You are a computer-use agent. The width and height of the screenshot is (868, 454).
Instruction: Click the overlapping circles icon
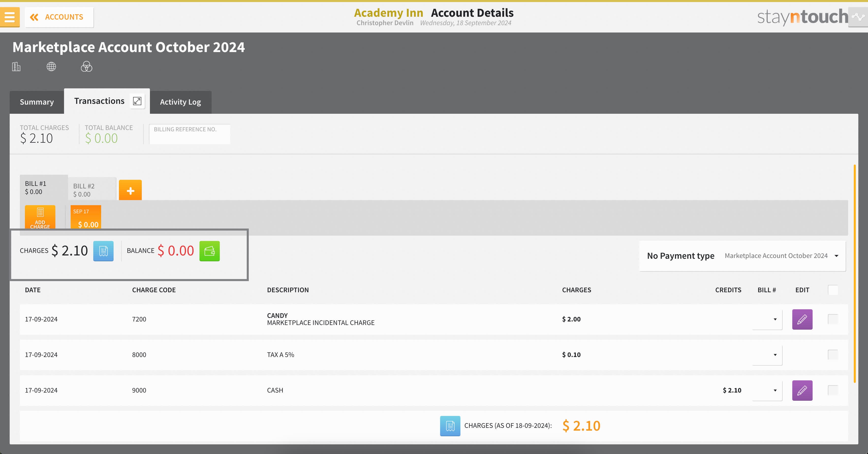pyautogui.click(x=87, y=66)
